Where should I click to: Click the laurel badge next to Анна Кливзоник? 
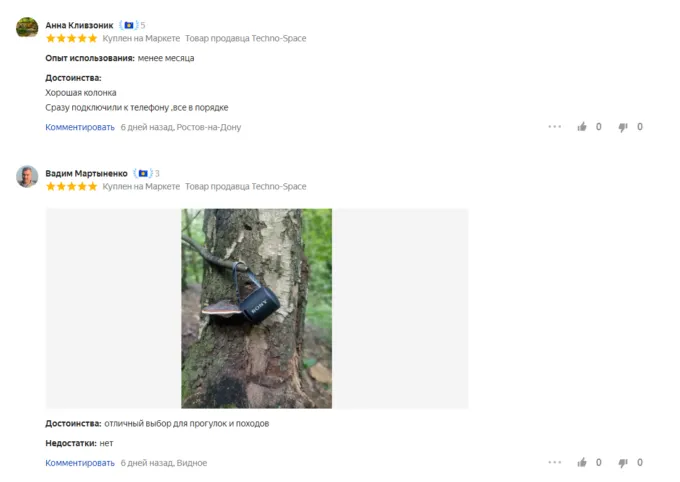click(x=129, y=25)
